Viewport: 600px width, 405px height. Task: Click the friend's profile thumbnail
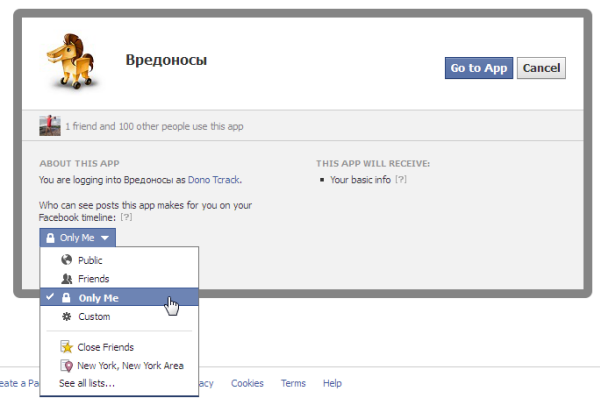point(50,125)
